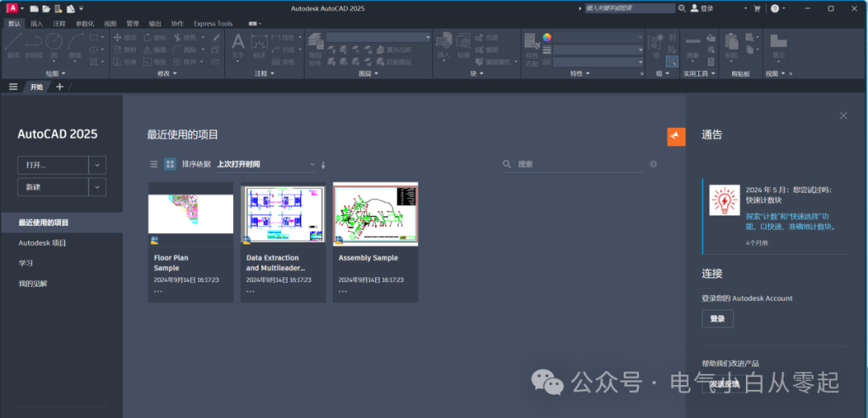Image resolution: width=868 pixels, height=418 pixels.
Task: Switch recent items to grid view
Action: [170, 164]
